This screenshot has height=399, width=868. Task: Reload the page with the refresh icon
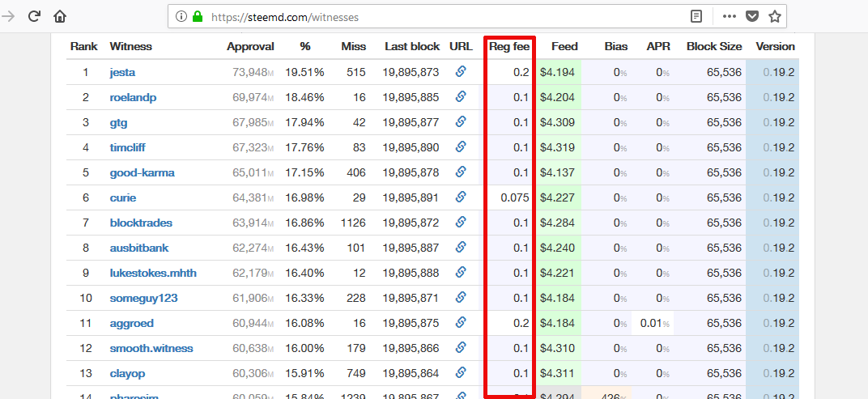click(34, 16)
